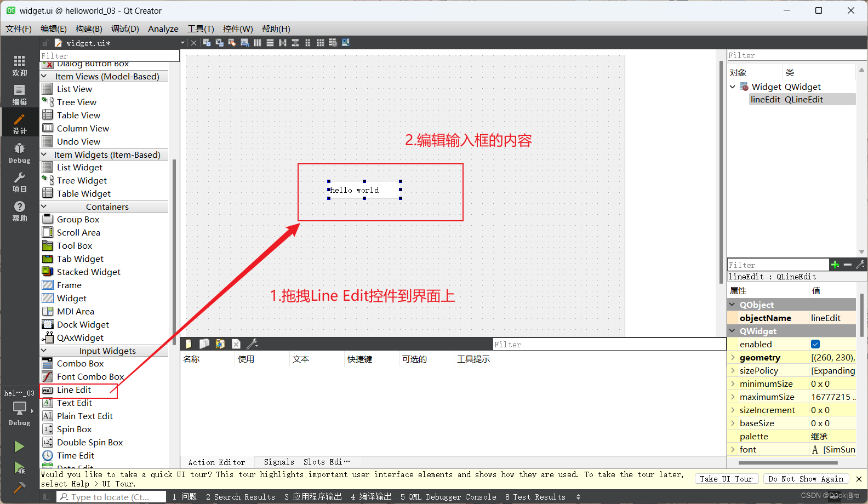Switch to Signals Slots Editor tab

pyautogui.click(x=307, y=462)
